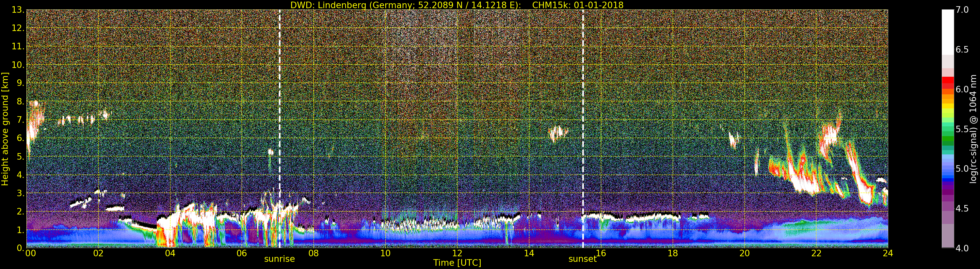Click the height axis tick label '12.'

coord(18,28)
